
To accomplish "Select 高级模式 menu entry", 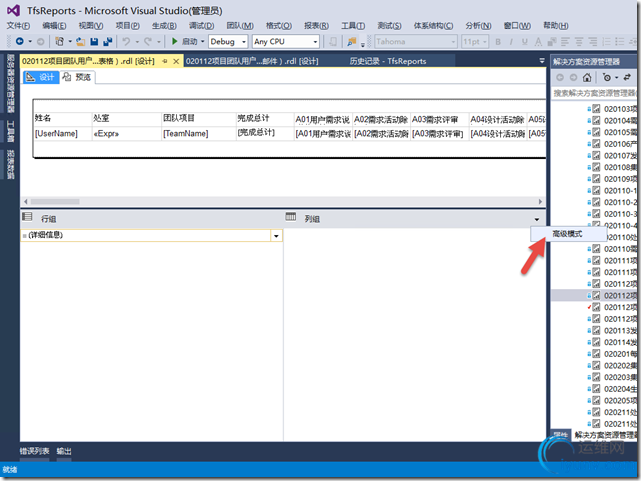I will pyautogui.click(x=568, y=234).
